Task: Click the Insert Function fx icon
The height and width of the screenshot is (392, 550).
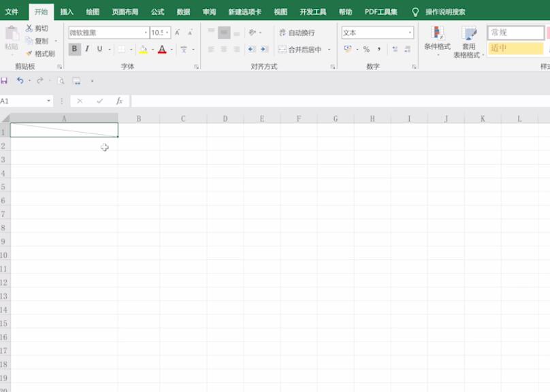Action: (119, 101)
